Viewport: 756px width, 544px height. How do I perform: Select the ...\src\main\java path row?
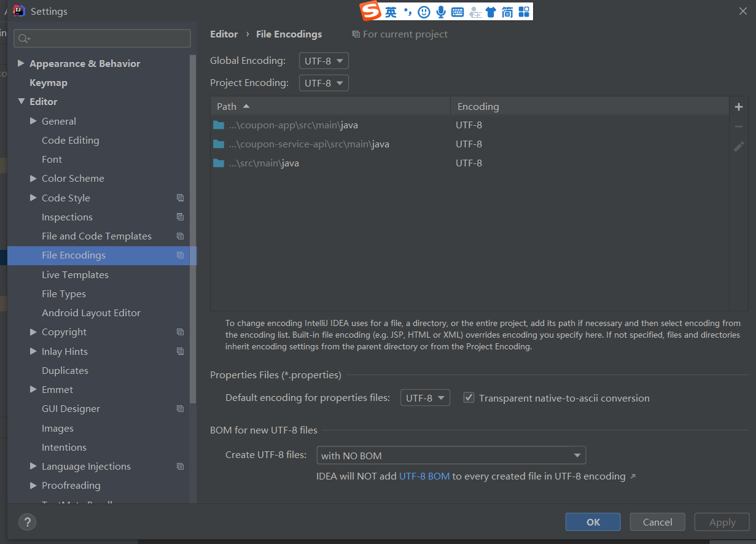click(470, 163)
